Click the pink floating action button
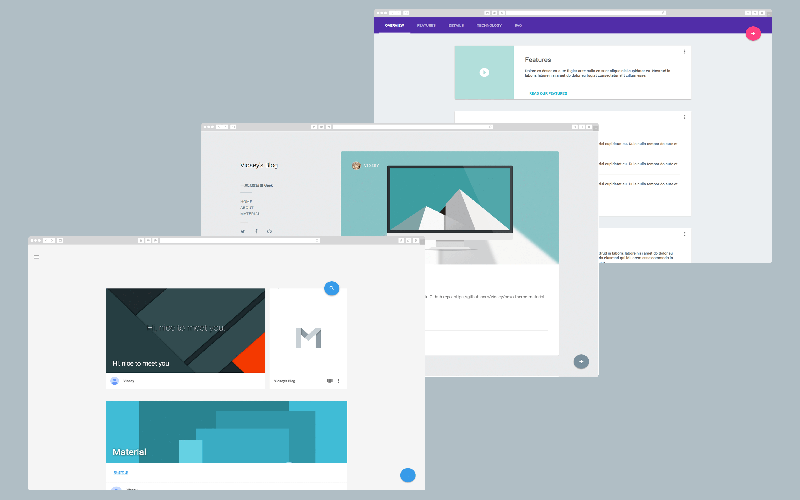The width and height of the screenshot is (800, 500). point(753,33)
